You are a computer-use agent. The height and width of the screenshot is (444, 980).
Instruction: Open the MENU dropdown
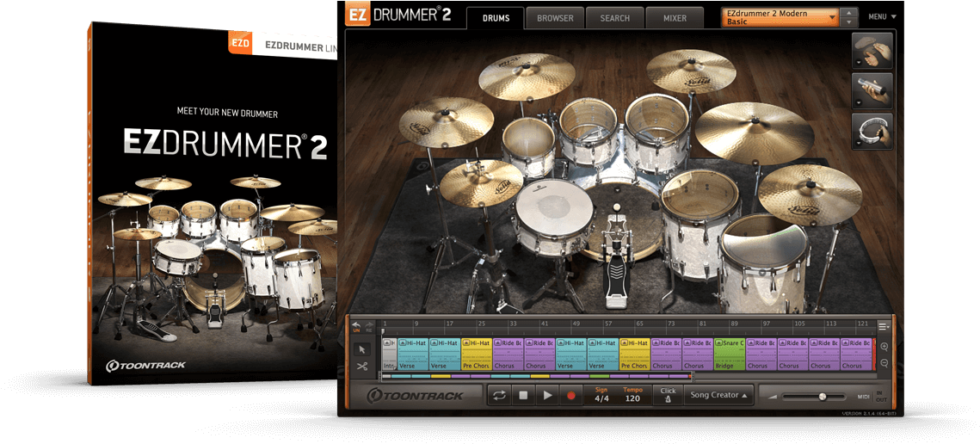(882, 17)
